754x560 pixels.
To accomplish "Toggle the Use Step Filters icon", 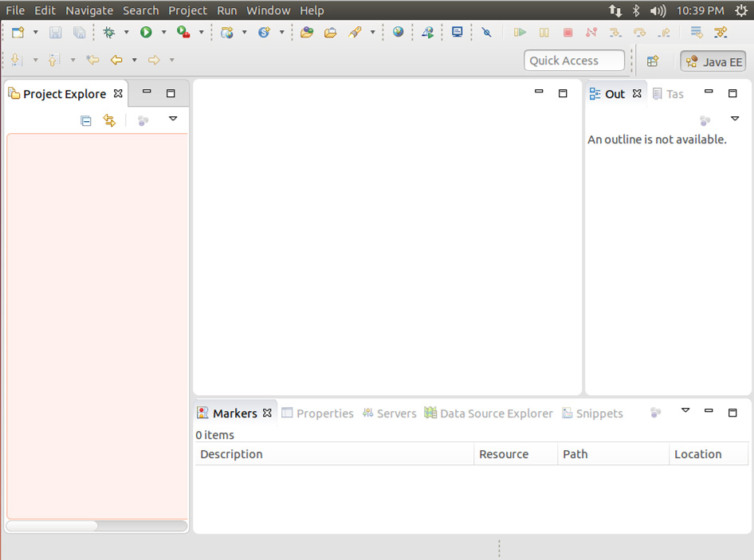I will pyautogui.click(x=721, y=32).
